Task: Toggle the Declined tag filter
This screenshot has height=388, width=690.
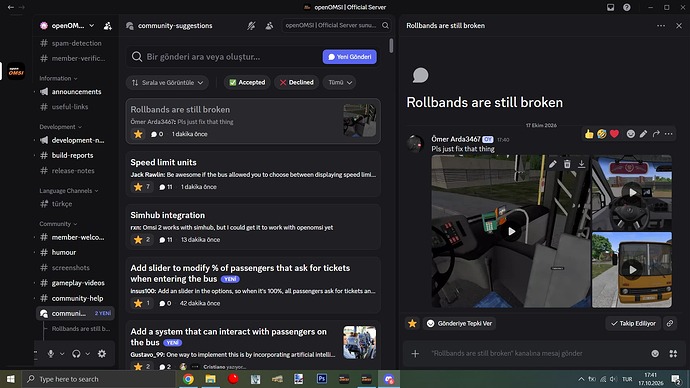Action: click(297, 82)
